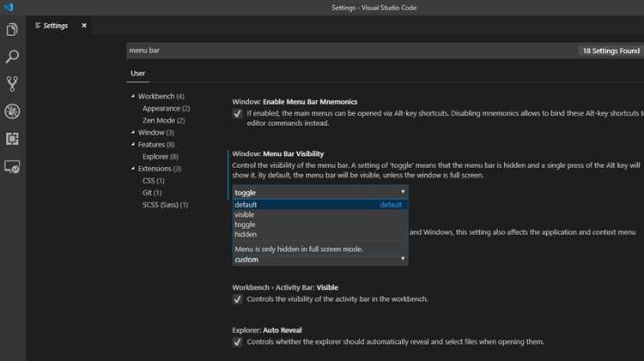
Task: Click the Features (8) tree label
Action: [x=156, y=144]
